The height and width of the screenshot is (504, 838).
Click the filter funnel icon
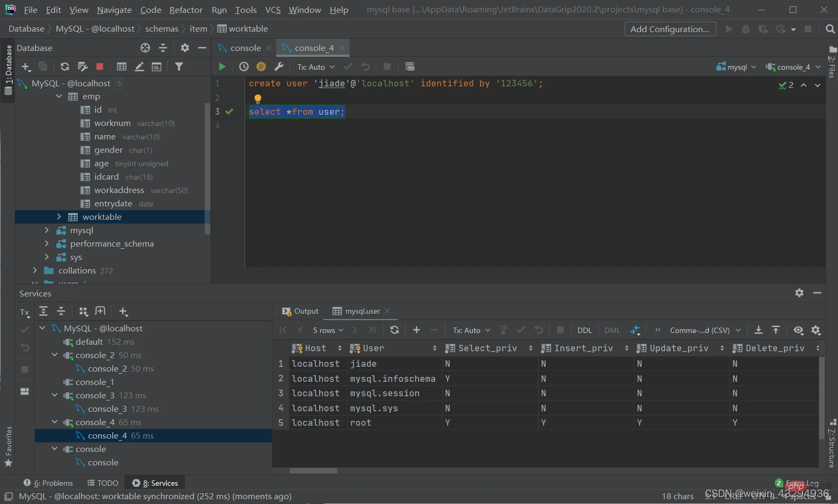(x=179, y=66)
